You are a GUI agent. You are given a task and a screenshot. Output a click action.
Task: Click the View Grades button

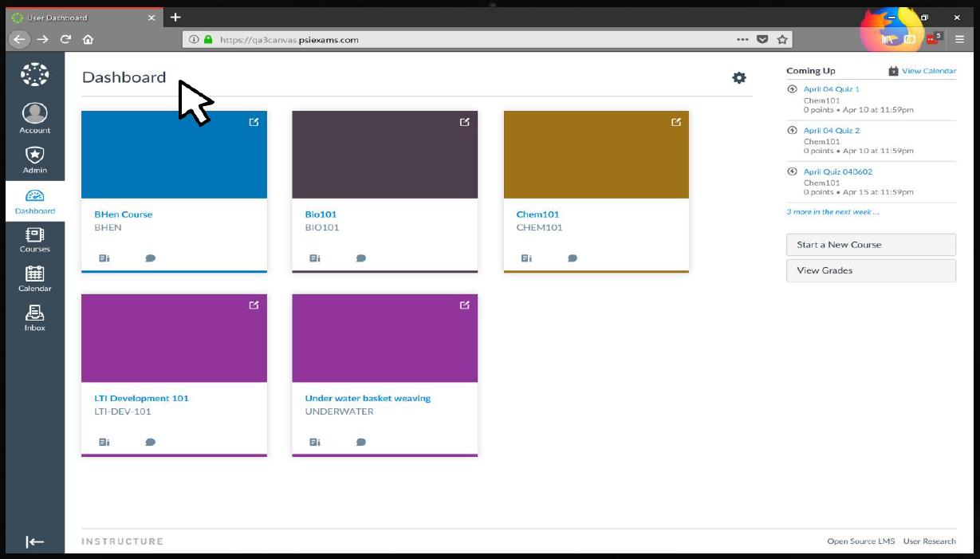click(x=871, y=270)
